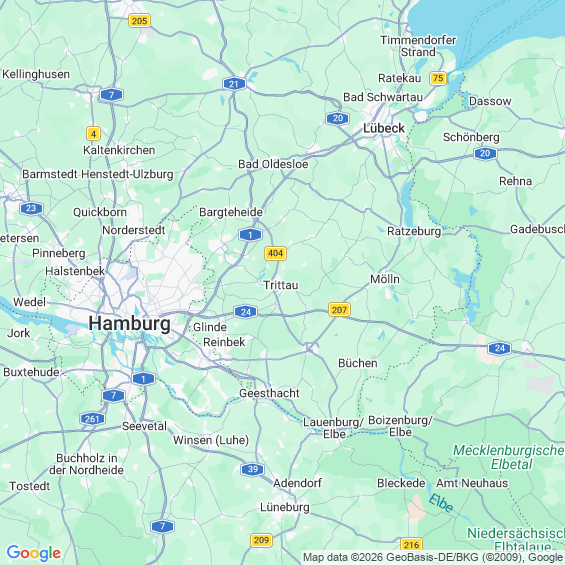Click the yellow 4 road shield
565x565 pixels.
(93, 134)
